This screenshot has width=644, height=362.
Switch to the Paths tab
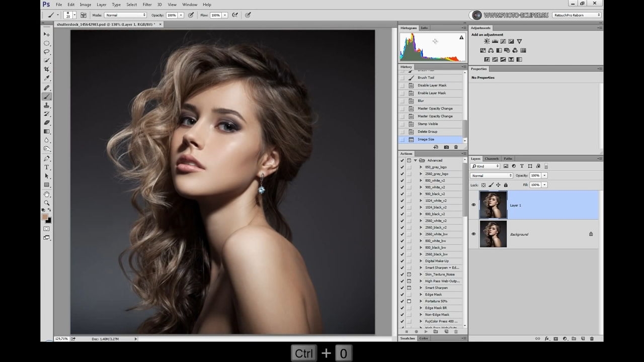click(x=508, y=158)
